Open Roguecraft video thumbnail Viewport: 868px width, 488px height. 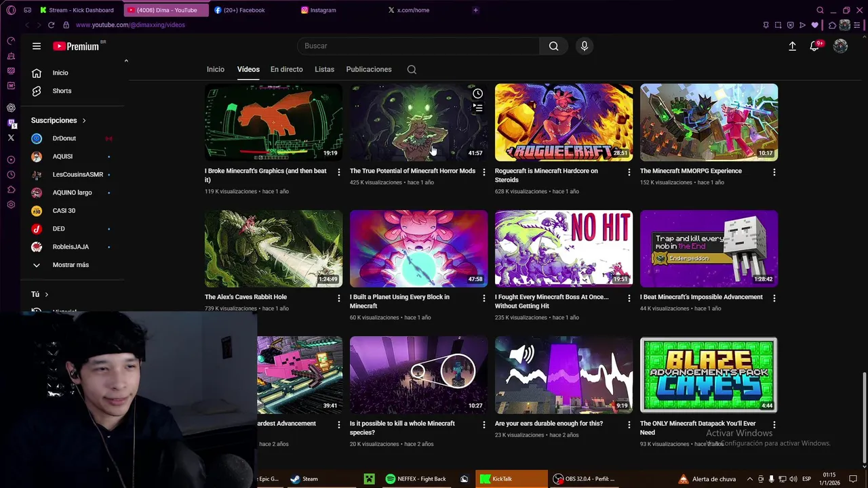[x=564, y=122]
